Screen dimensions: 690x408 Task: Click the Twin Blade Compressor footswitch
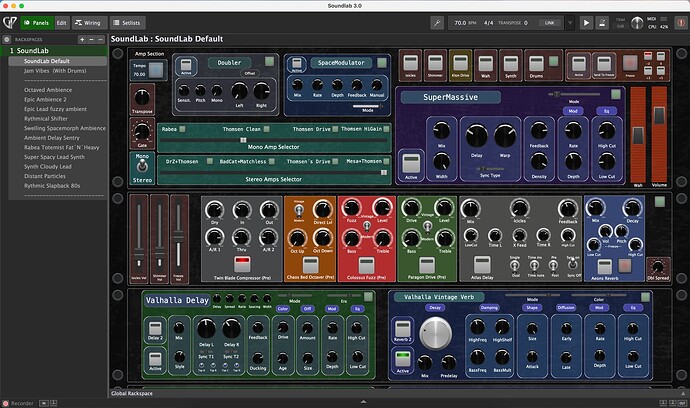point(242,265)
